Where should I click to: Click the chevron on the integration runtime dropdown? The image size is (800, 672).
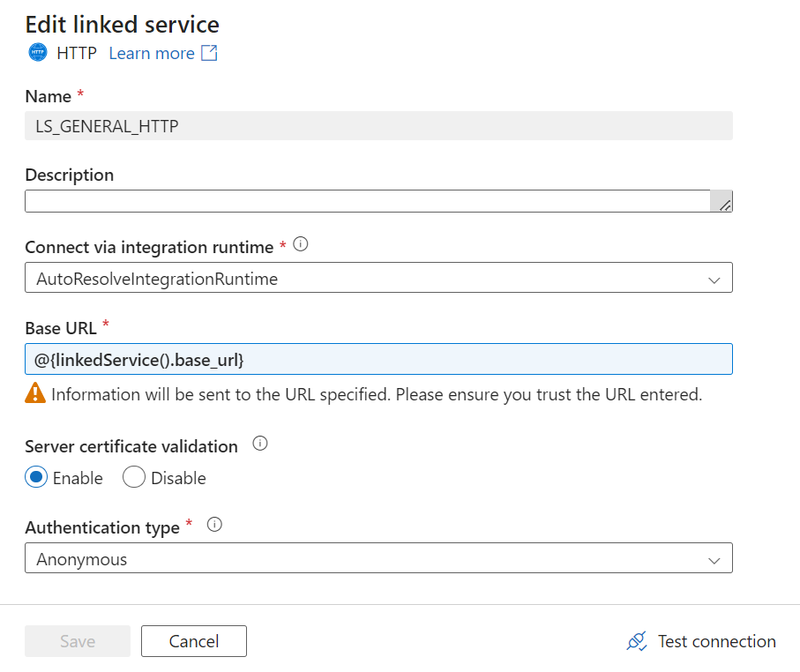click(714, 280)
